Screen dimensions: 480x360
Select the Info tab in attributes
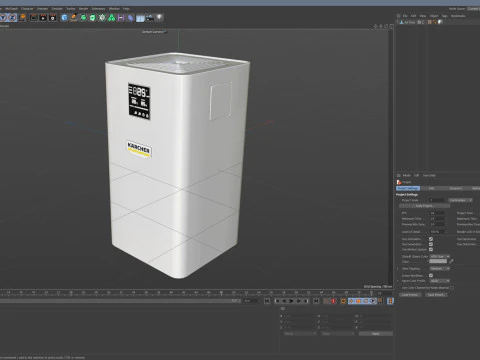point(432,188)
